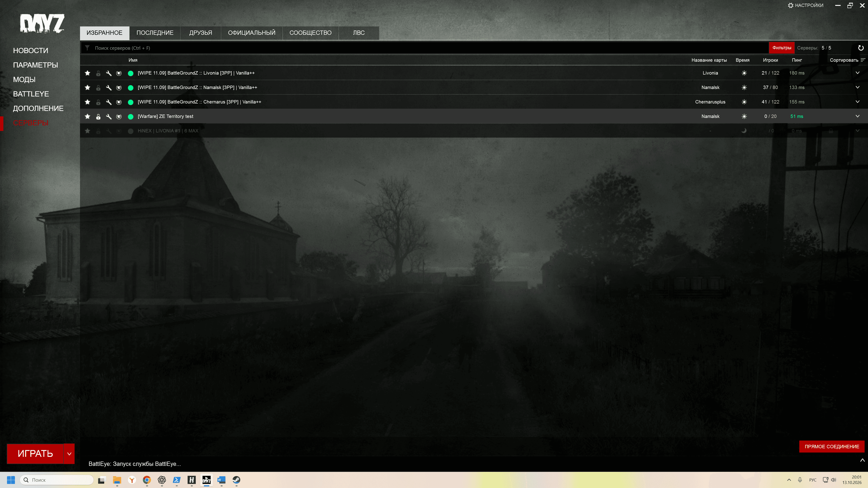
Task: Switch to the ДРУЗЬЯ tab
Action: point(201,33)
